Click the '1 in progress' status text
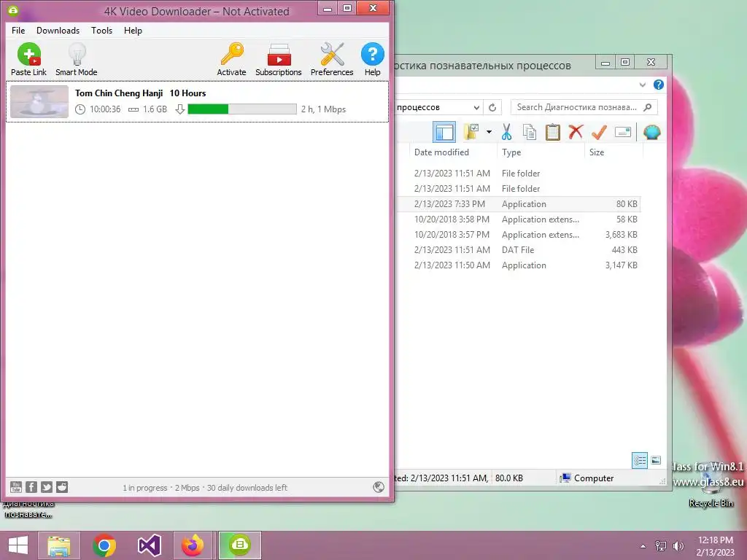Viewport: 747px width, 560px height. pos(145,488)
